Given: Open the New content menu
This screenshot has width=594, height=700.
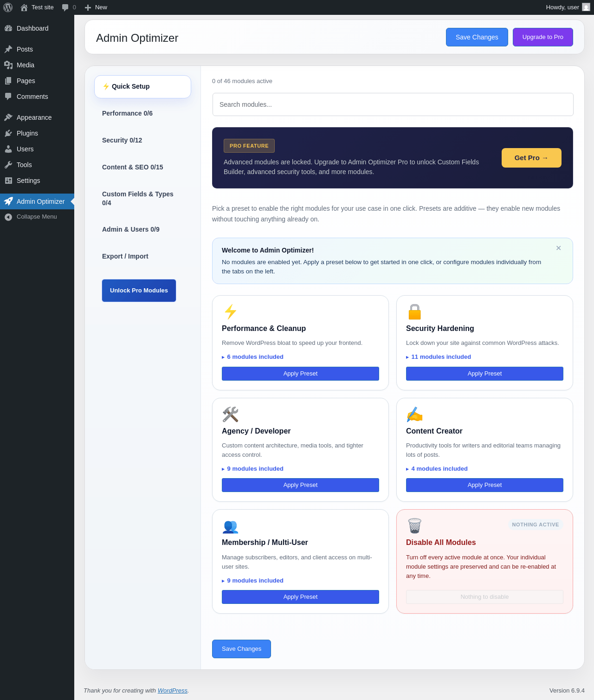Looking at the screenshot, I should click(96, 7).
